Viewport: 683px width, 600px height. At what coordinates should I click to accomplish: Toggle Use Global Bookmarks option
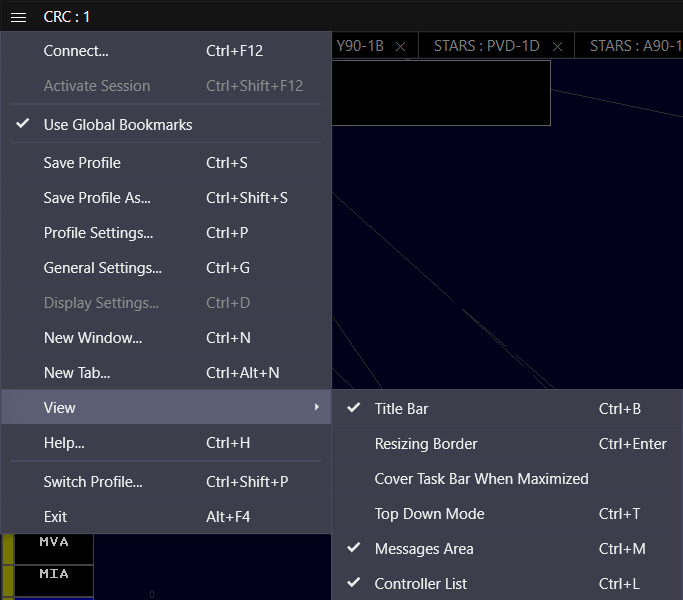click(x=118, y=125)
